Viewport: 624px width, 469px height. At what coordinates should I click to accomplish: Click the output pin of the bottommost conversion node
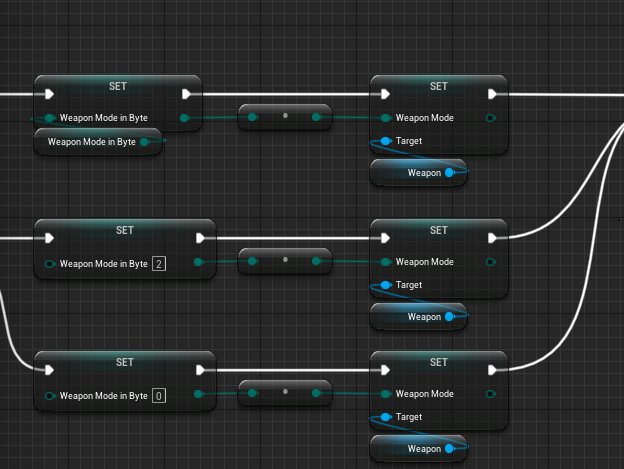click(x=316, y=394)
